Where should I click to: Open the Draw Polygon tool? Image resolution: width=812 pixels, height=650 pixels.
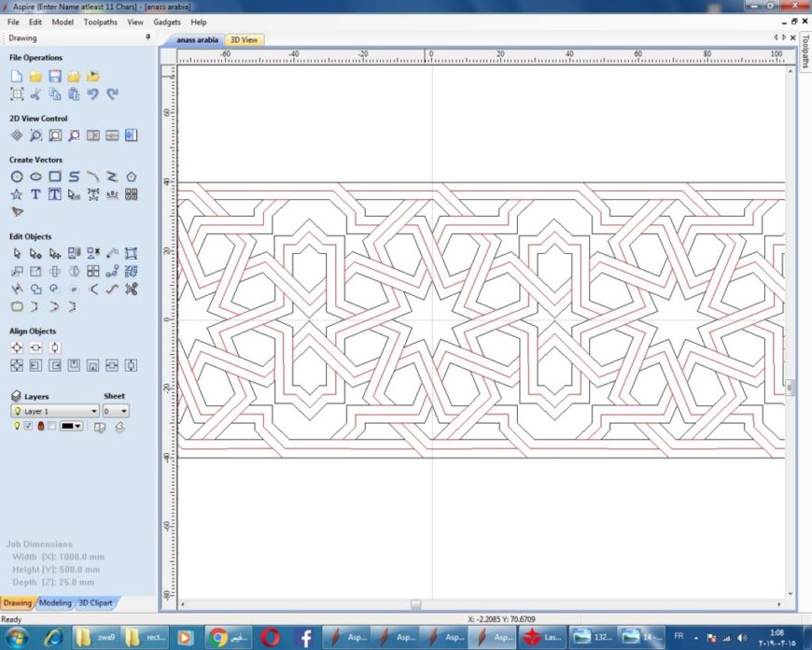(132, 176)
